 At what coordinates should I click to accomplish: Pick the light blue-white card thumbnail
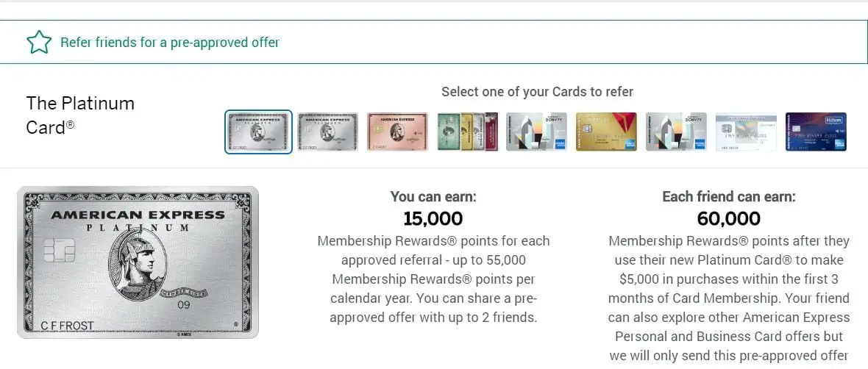click(x=746, y=132)
